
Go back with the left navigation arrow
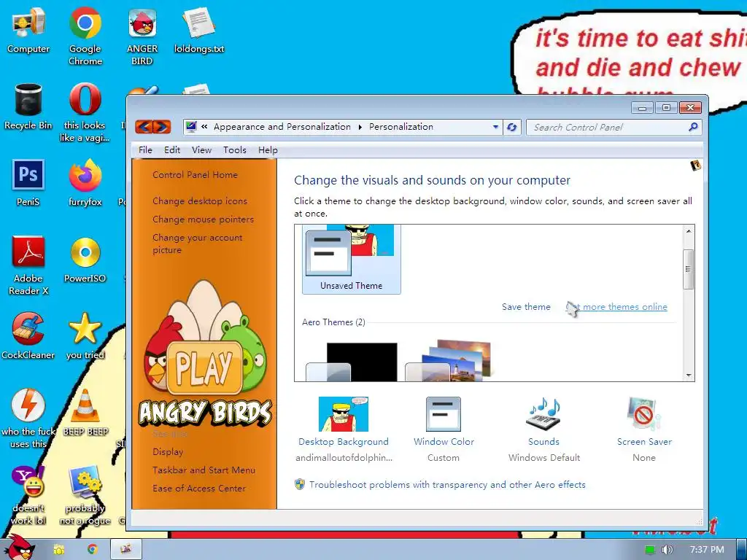(x=144, y=127)
